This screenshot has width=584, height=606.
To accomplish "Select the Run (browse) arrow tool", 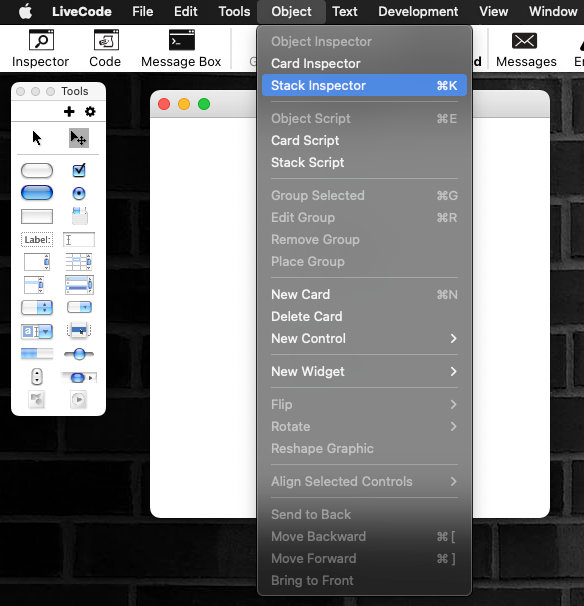I will point(37,138).
